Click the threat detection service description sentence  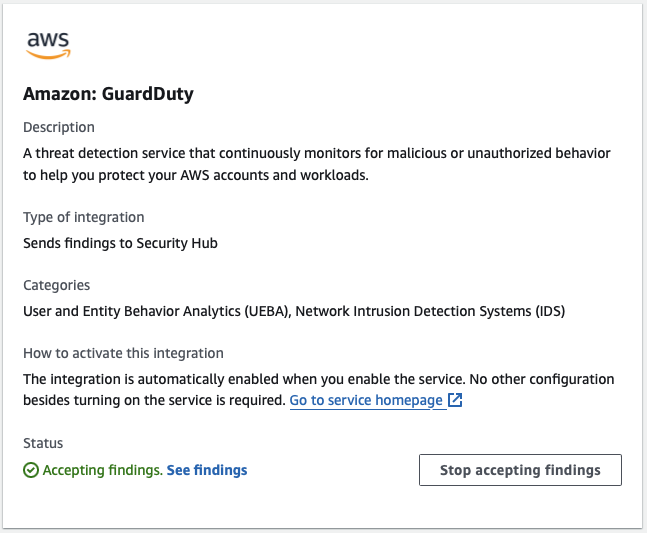pyautogui.click(x=317, y=153)
